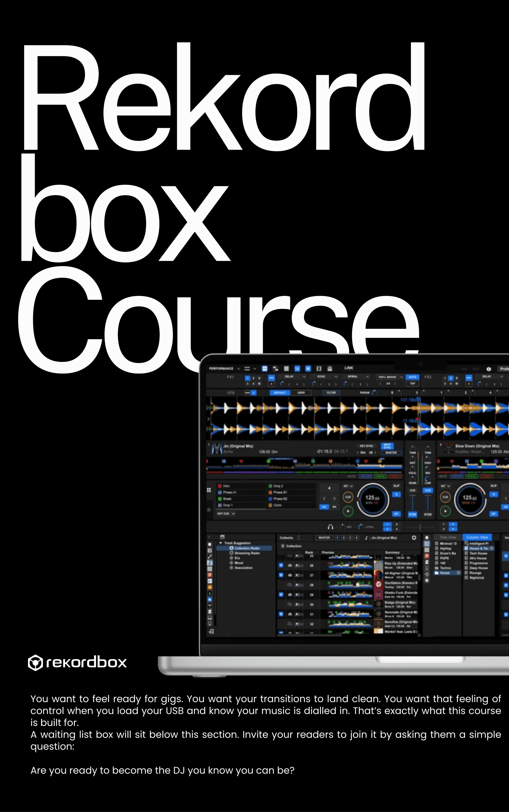Click the LINK button in top toolbar
The image size is (509, 812).
click(348, 368)
